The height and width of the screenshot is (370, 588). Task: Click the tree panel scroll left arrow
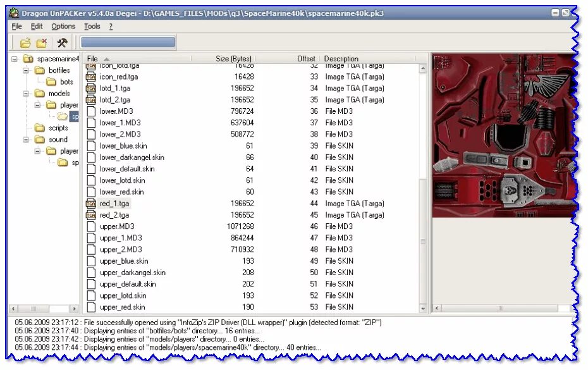click(13, 309)
